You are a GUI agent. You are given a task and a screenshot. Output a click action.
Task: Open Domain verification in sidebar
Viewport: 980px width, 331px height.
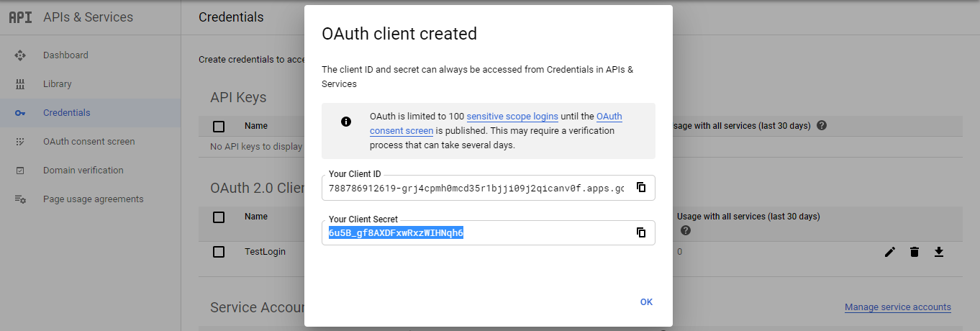[x=83, y=171]
